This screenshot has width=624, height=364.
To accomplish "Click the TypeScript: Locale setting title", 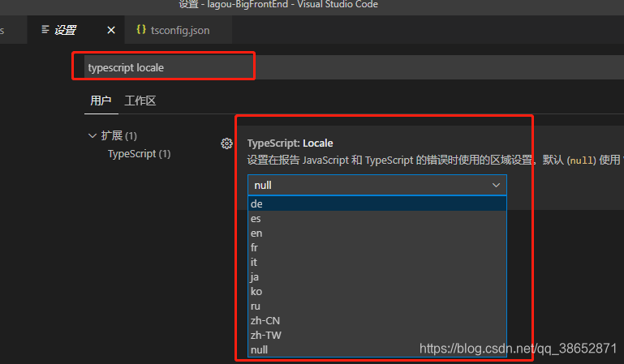I will [x=290, y=143].
